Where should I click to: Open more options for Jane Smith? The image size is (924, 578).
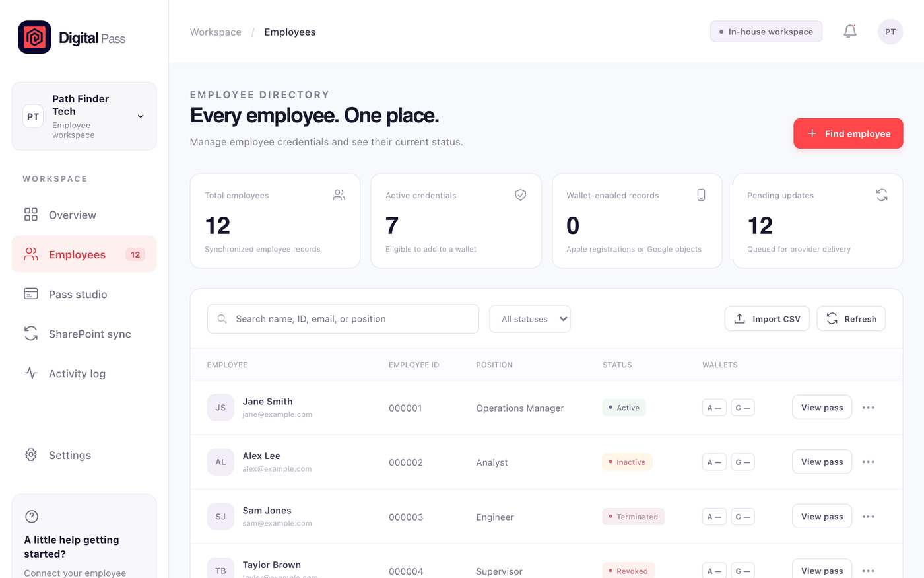click(869, 408)
